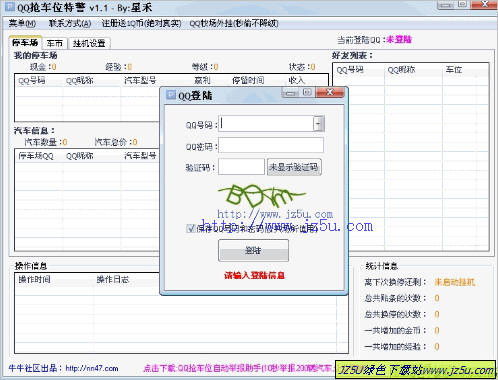The image size is (498, 380).
Task: Click the main window QQ抢车位特警 title icon
Action: coord(10,7)
